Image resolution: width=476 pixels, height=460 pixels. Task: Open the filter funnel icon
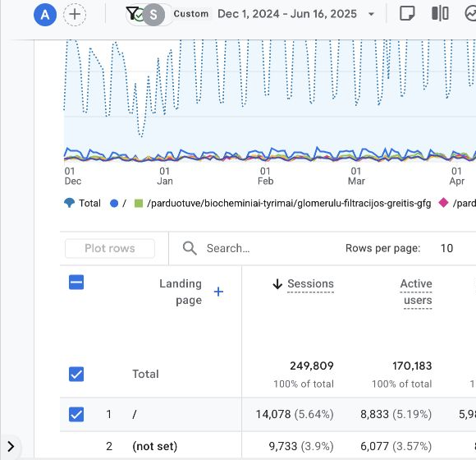[132, 13]
